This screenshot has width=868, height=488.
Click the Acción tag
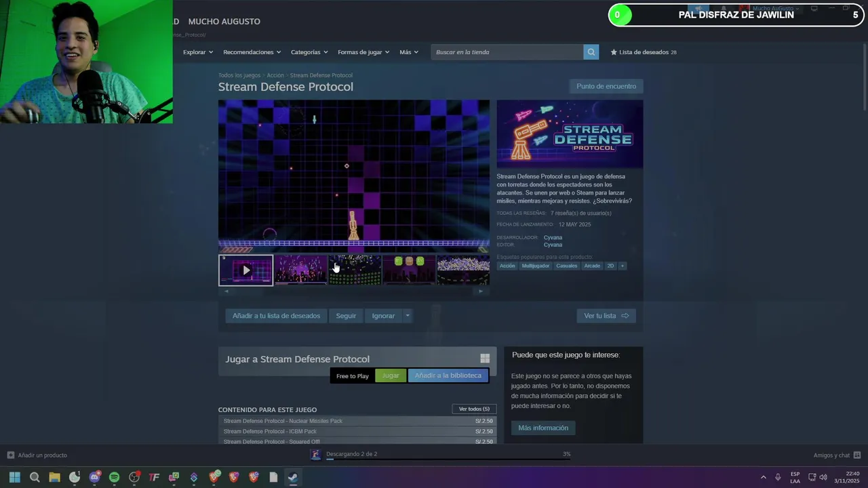(x=507, y=266)
